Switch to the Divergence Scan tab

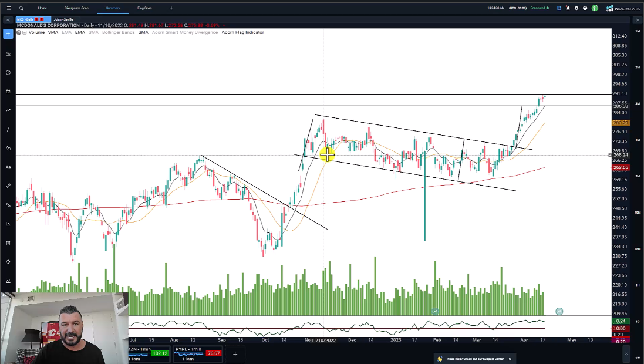click(x=76, y=8)
